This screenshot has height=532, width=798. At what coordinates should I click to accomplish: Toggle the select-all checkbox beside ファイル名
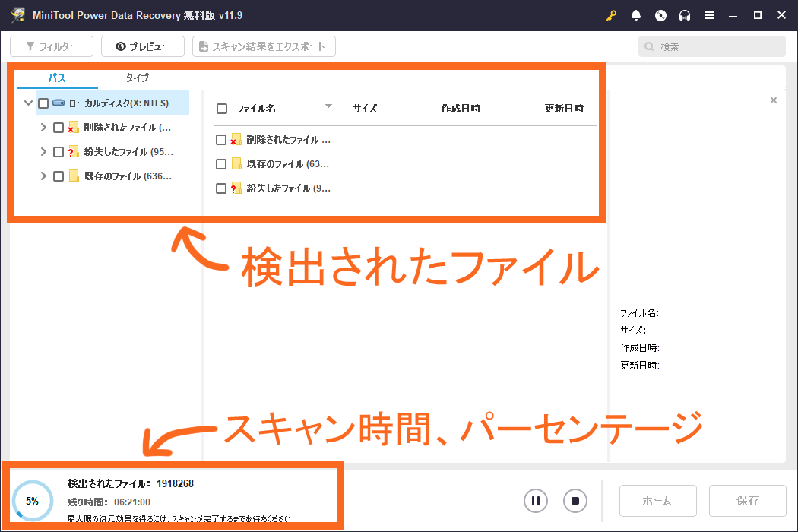click(222, 109)
